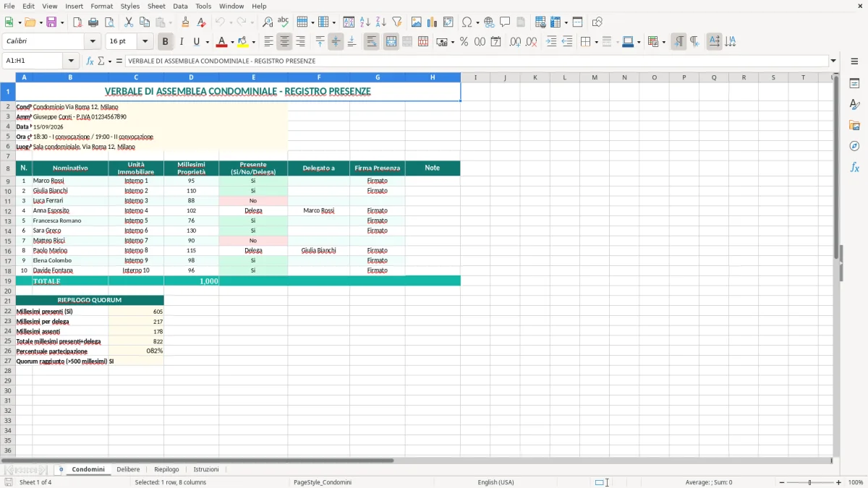The width and height of the screenshot is (868, 488).
Task: Click the add new sheet button
Action: point(61,469)
